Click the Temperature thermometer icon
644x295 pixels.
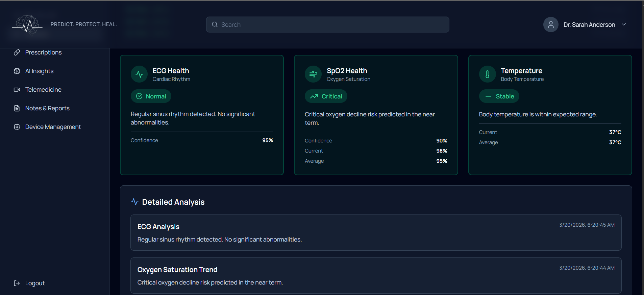(x=487, y=74)
